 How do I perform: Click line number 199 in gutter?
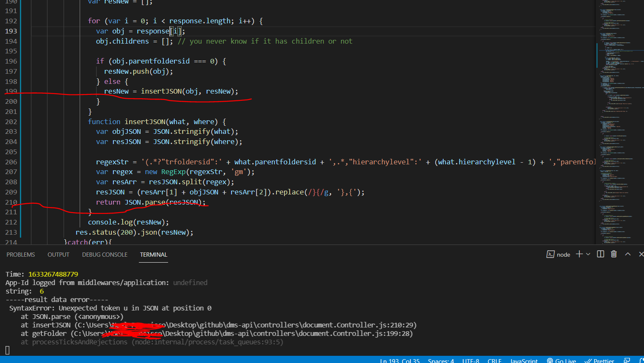[x=11, y=91]
